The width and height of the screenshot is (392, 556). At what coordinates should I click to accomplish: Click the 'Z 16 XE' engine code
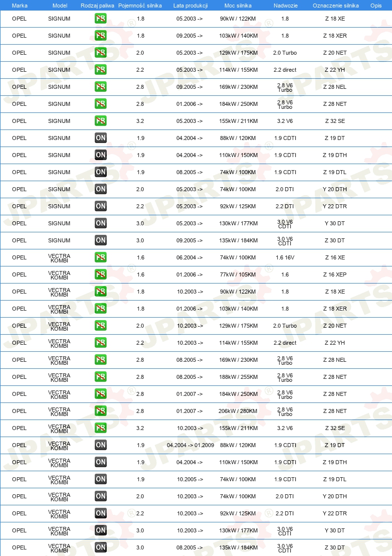[x=335, y=257]
